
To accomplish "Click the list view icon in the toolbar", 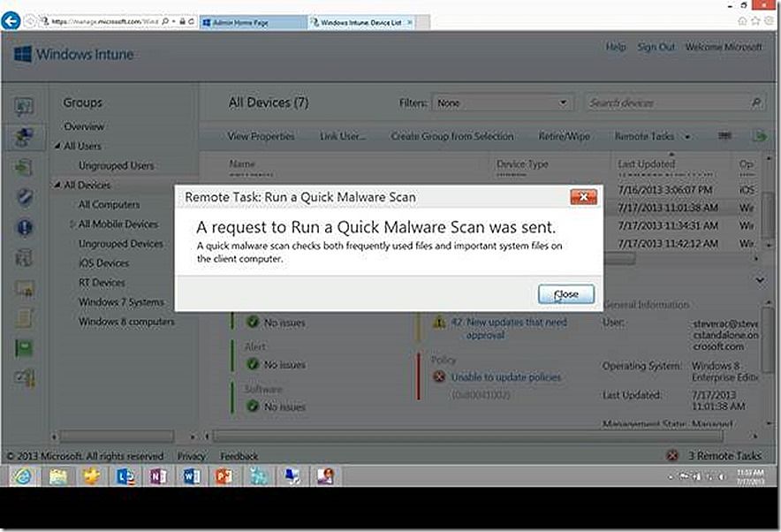I will click(x=724, y=135).
